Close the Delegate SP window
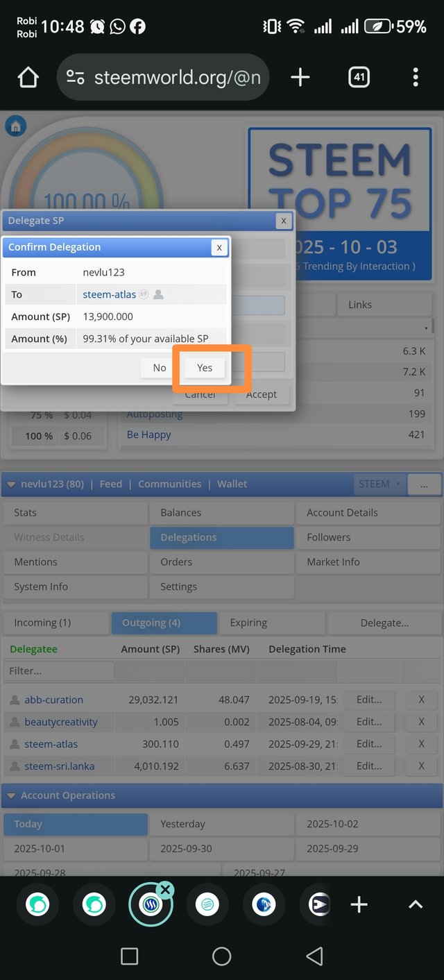 click(x=283, y=221)
